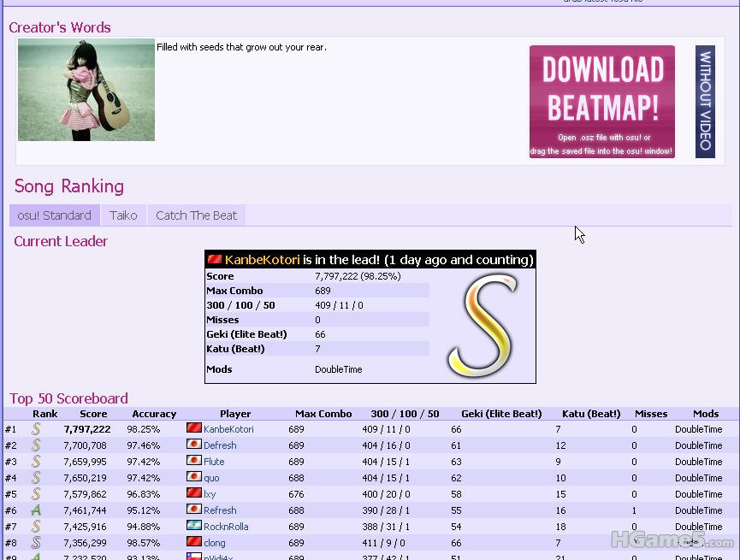740x560 pixels.
Task: Download beatmap Without Video
Action: point(705,102)
